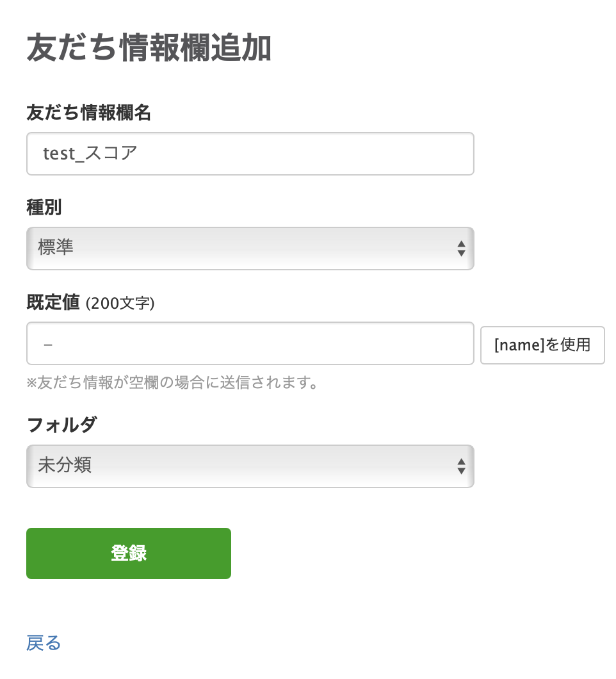
Task: Click the 友だち情報欄追加 page heading
Action: tap(147, 47)
